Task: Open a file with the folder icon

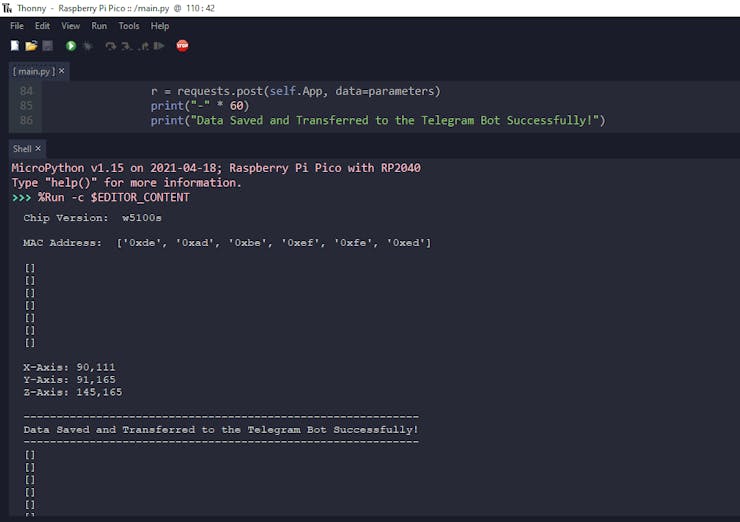Action: tap(31, 46)
